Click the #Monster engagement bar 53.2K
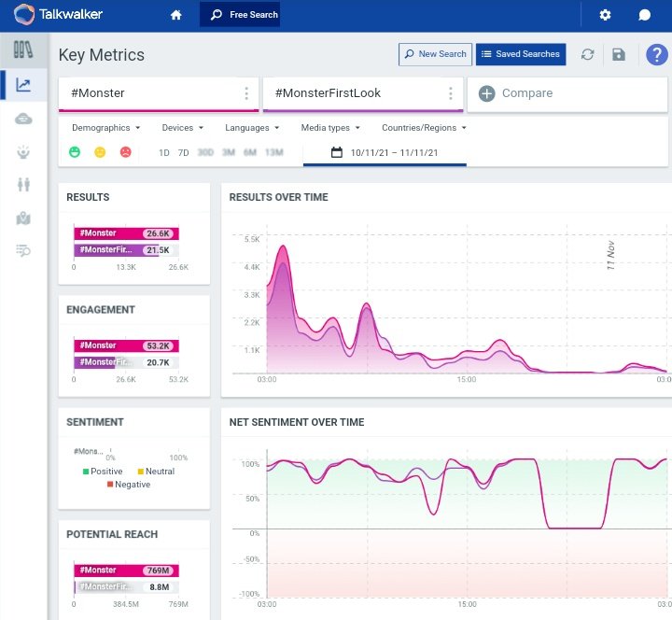672x620 pixels. coord(126,345)
